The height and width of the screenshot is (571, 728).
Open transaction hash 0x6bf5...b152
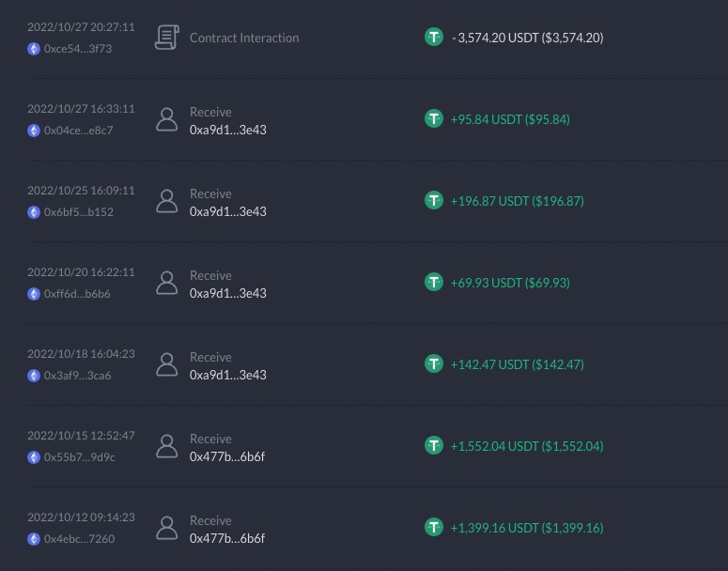point(79,212)
